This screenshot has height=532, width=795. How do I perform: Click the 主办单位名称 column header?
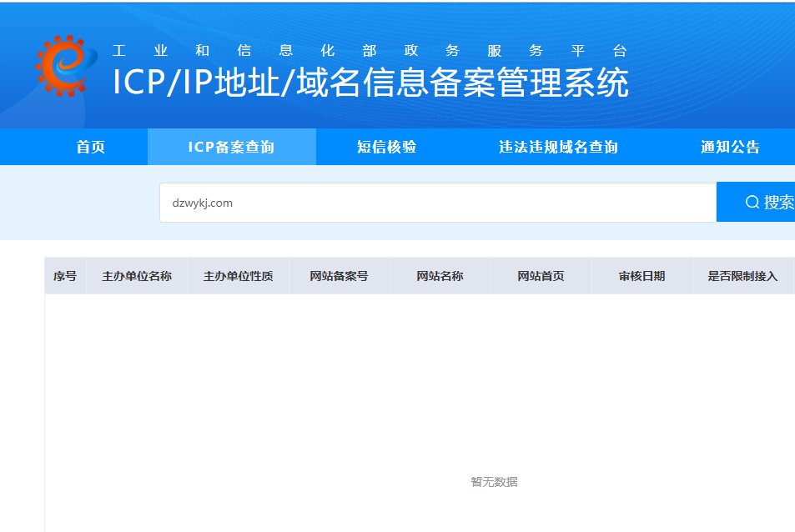point(137,276)
